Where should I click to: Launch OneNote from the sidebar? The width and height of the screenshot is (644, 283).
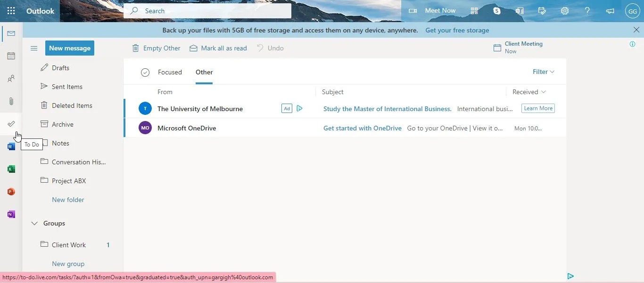11,214
